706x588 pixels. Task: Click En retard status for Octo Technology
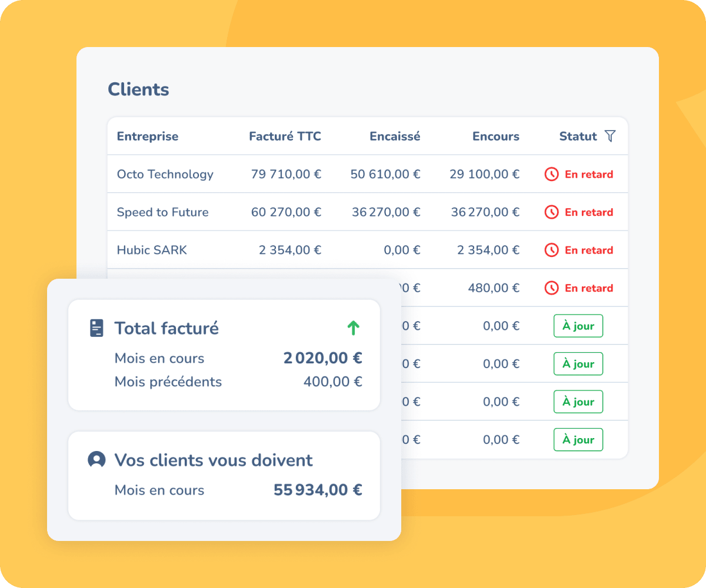coord(589,174)
